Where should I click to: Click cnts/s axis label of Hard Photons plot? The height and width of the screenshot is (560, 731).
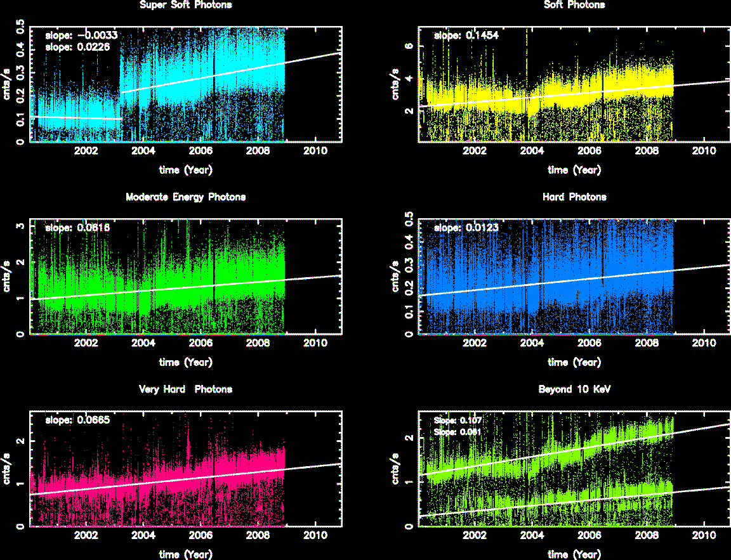pyautogui.click(x=395, y=277)
